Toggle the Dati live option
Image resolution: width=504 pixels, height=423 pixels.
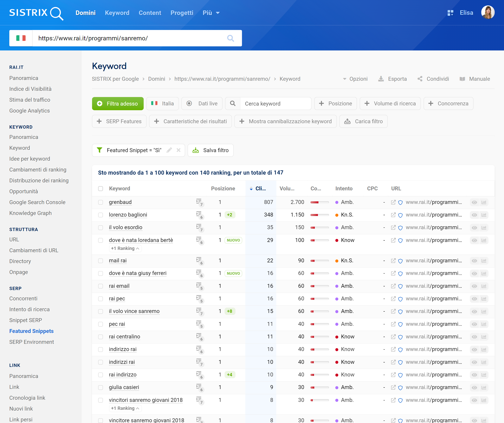202,104
